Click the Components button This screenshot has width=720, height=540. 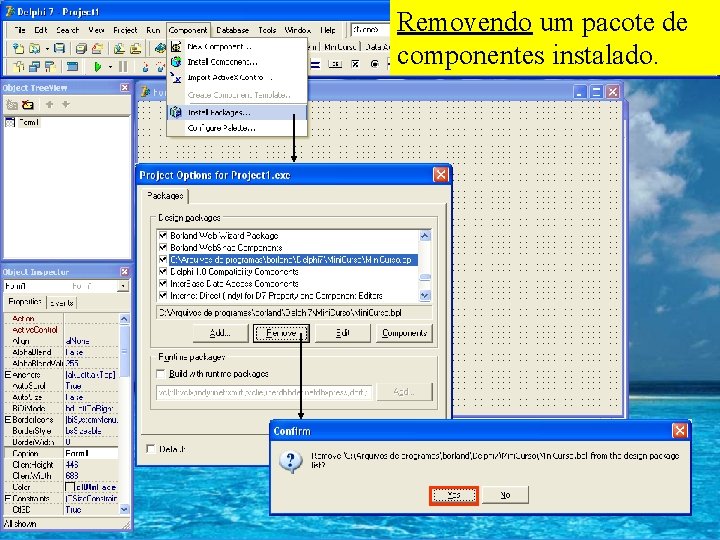coord(404,333)
